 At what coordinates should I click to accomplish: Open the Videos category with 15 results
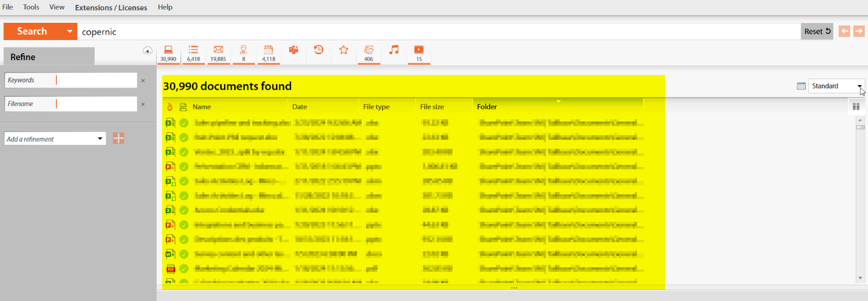(x=419, y=54)
